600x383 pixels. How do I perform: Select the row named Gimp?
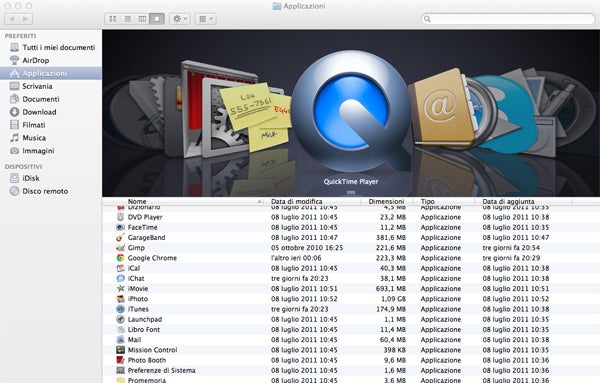point(351,248)
